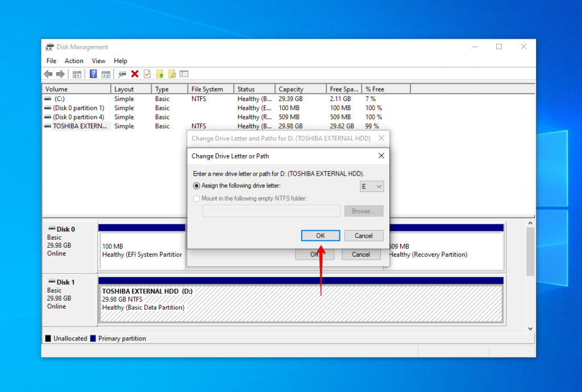Screen dimensions: 582x392
Task: Click the folder with up arrow toolbar icon
Action: (x=160, y=74)
